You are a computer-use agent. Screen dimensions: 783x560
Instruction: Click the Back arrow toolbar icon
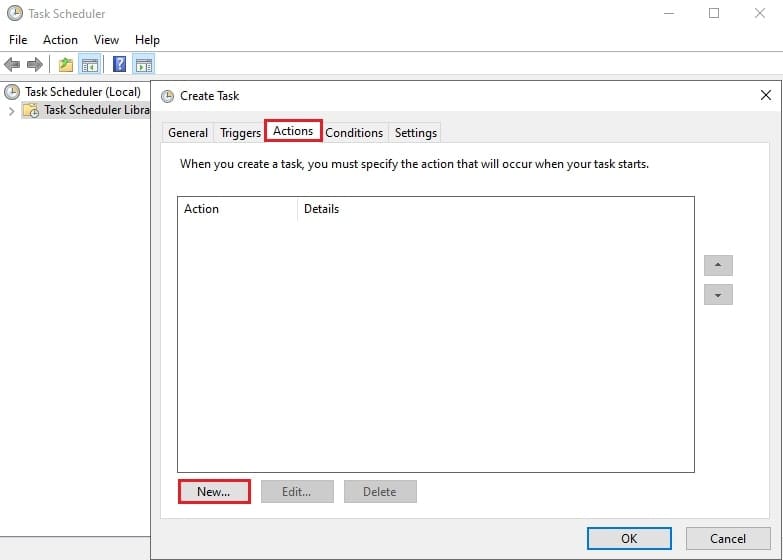pos(12,65)
